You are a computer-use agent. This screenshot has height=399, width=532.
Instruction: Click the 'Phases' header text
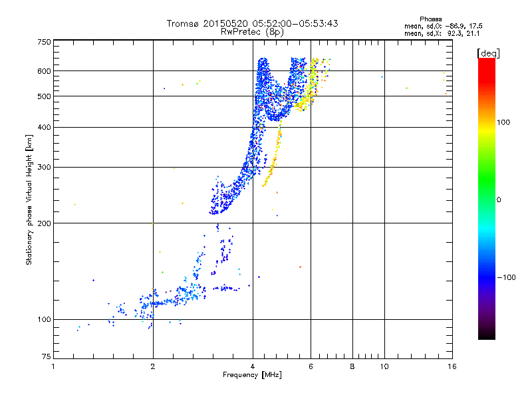click(430, 19)
